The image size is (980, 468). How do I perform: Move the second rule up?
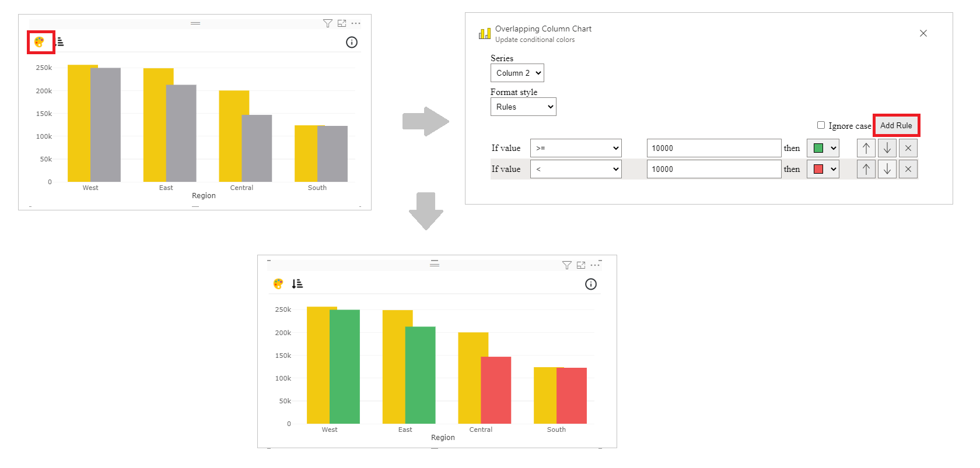point(866,169)
